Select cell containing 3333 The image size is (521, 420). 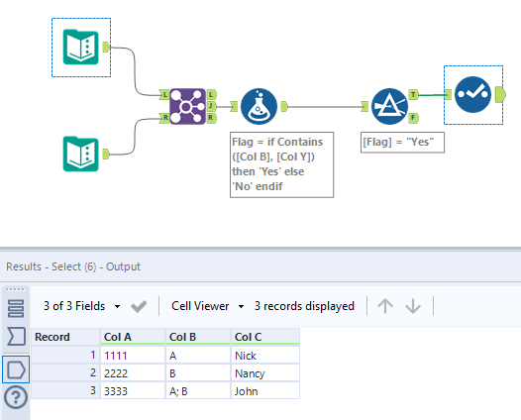[133, 390]
